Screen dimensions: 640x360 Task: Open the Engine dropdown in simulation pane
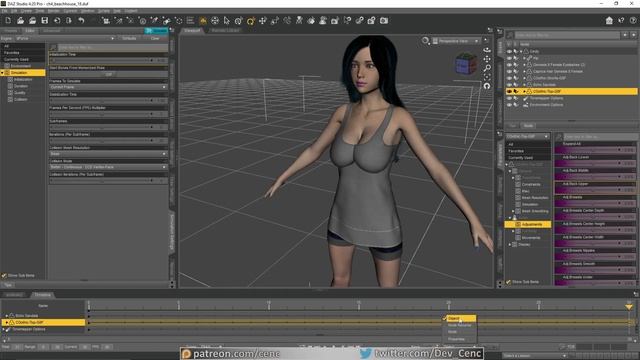[x=65, y=38]
